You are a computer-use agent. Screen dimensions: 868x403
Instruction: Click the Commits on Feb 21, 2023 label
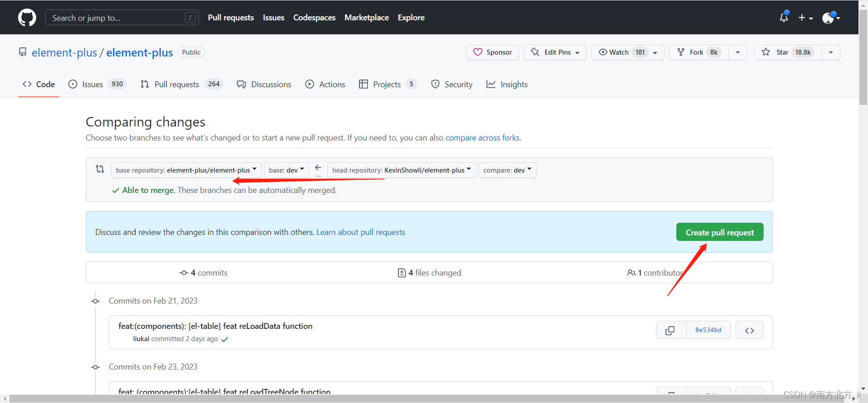pyautogui.click(x=153, y=301)
